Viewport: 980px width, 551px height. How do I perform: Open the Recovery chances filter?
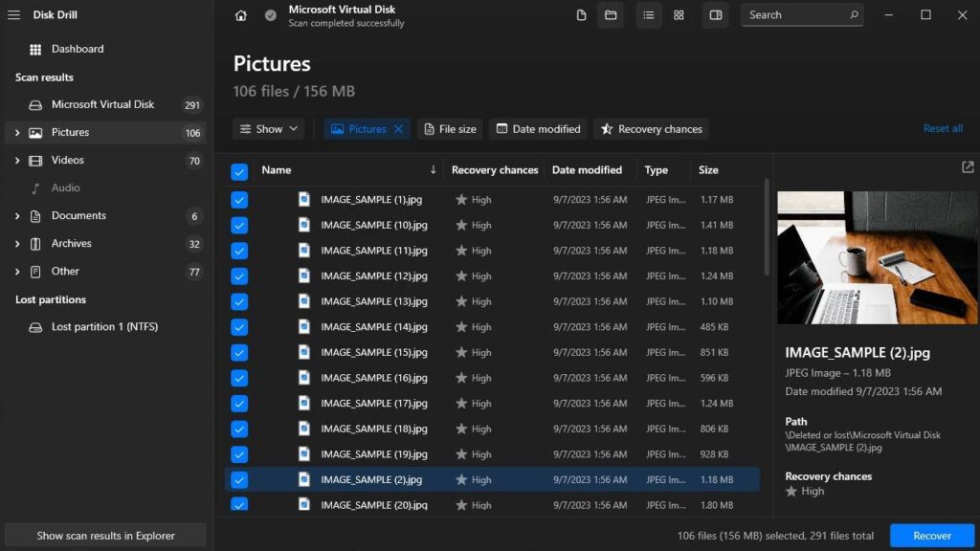click(651, 128)
